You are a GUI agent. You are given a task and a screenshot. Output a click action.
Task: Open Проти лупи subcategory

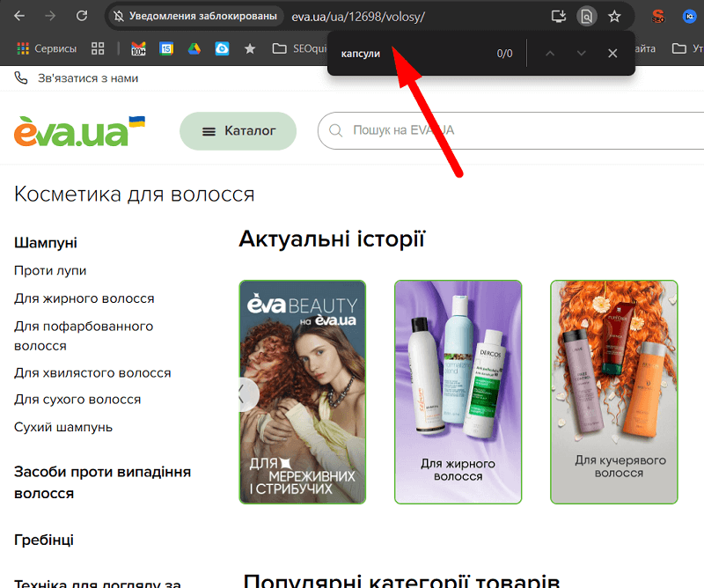50,271
